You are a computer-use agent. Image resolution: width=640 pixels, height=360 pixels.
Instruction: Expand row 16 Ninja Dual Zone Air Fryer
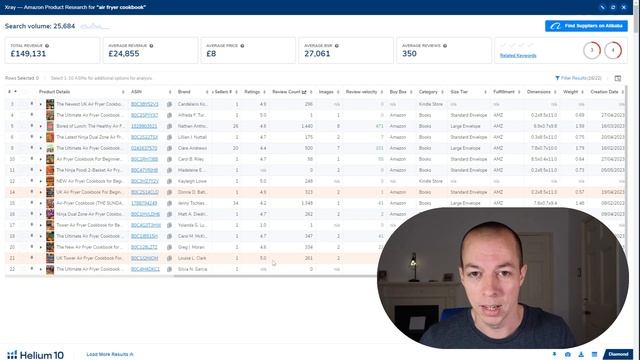(41, 214)
